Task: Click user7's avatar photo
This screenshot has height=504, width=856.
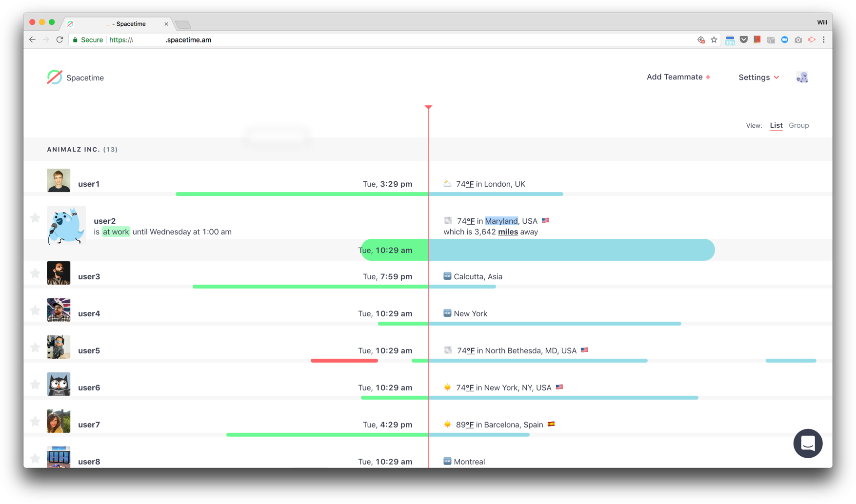Action: click(x=59, y=421)
